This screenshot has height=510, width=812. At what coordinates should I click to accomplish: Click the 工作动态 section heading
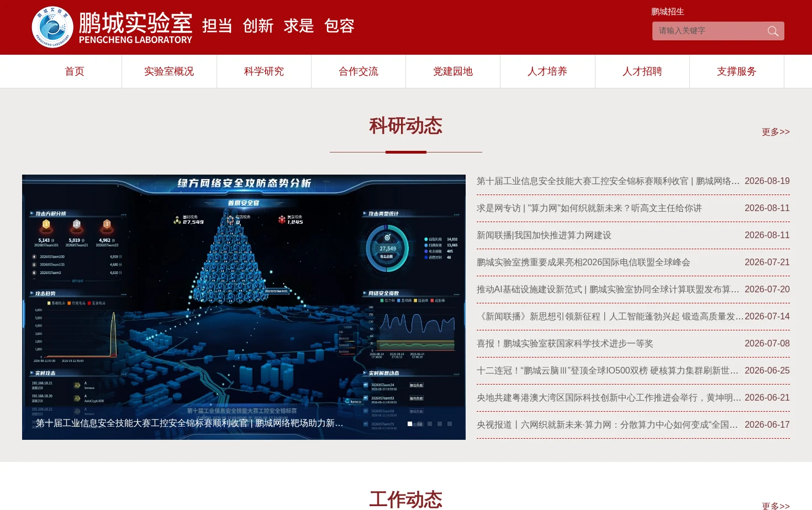(x=406, y=500)
